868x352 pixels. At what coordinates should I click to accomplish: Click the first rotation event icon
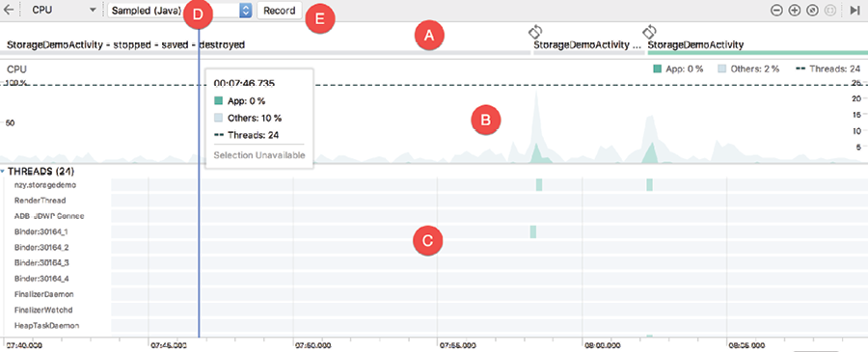(x=535, y=31)
